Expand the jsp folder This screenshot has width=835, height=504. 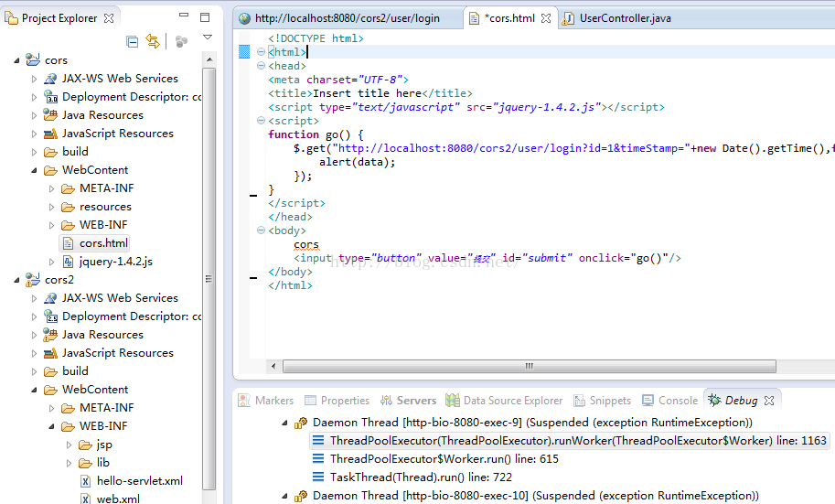69,445
